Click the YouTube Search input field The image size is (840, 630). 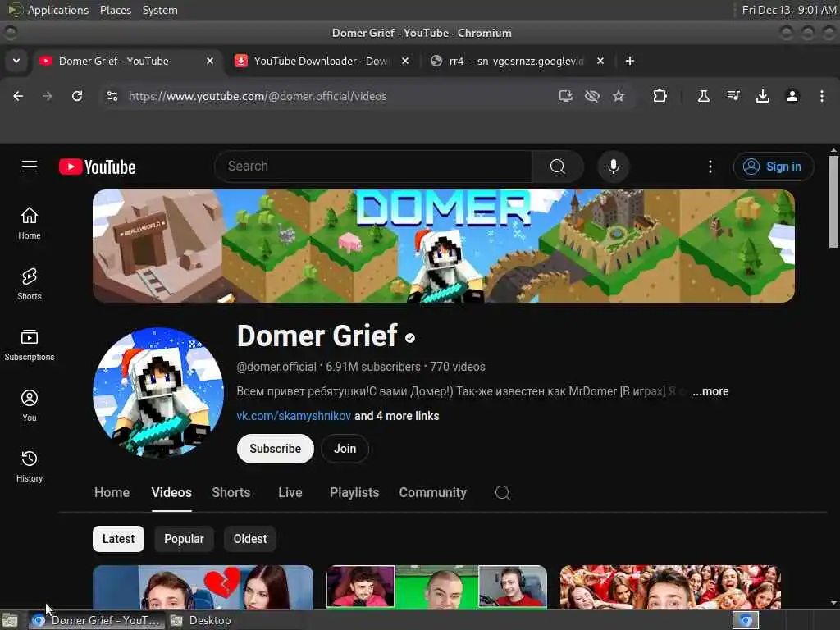tap(373, 167)
